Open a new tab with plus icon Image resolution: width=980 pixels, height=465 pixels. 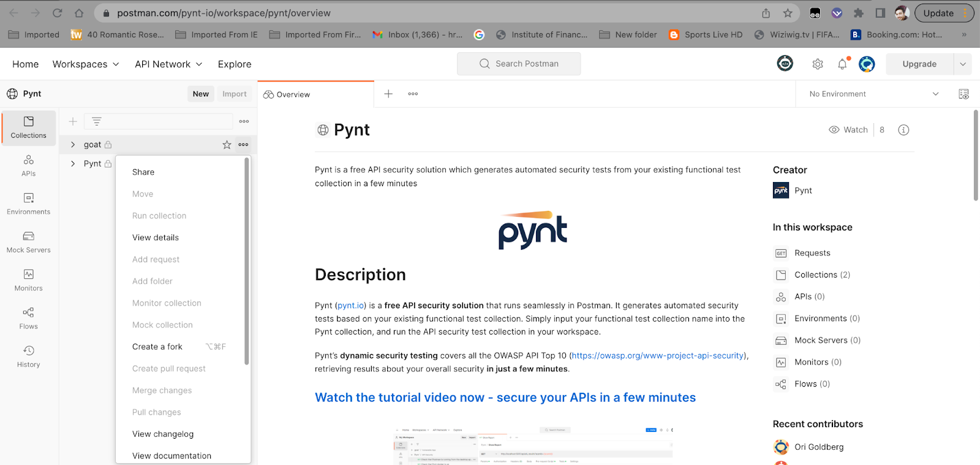pos(388,94)
